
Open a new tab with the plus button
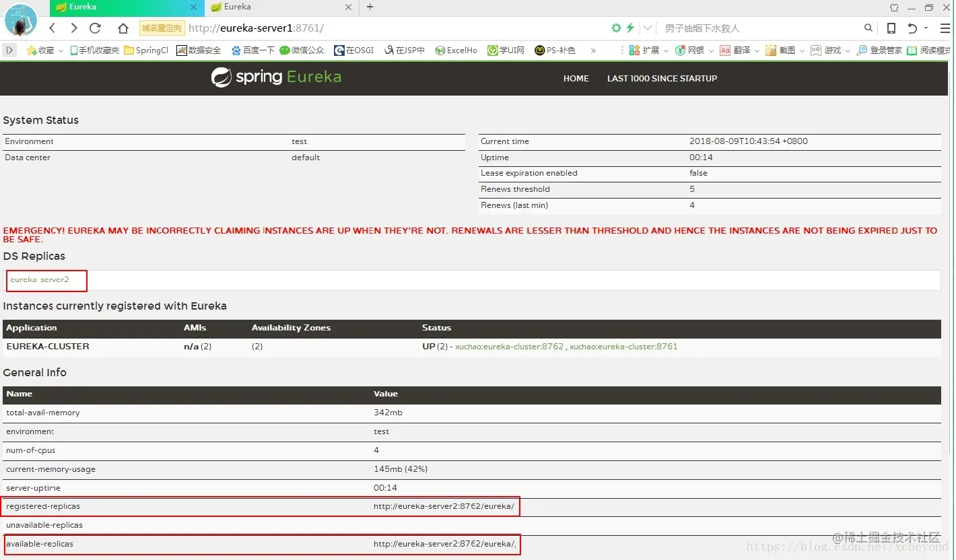pos(370,7)
